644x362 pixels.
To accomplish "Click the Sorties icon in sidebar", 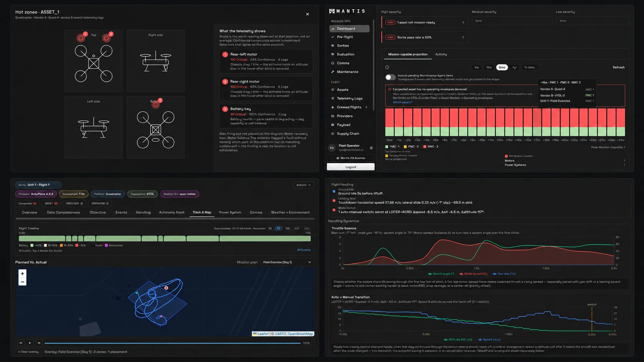I will click(333, 45).
